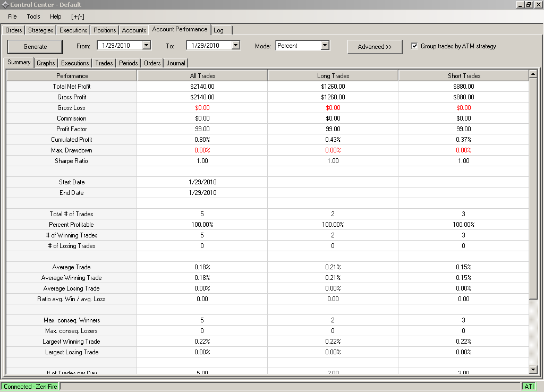Select the Total Net Profit row label
The height and width of the screenshot is (392, 544).
[72, 87]
